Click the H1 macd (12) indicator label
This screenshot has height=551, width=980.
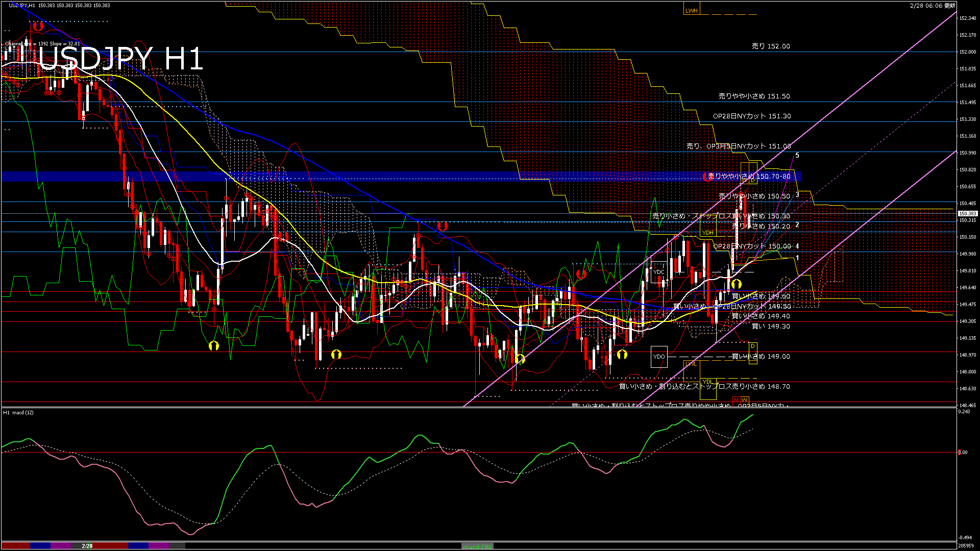tap(18, 412)
